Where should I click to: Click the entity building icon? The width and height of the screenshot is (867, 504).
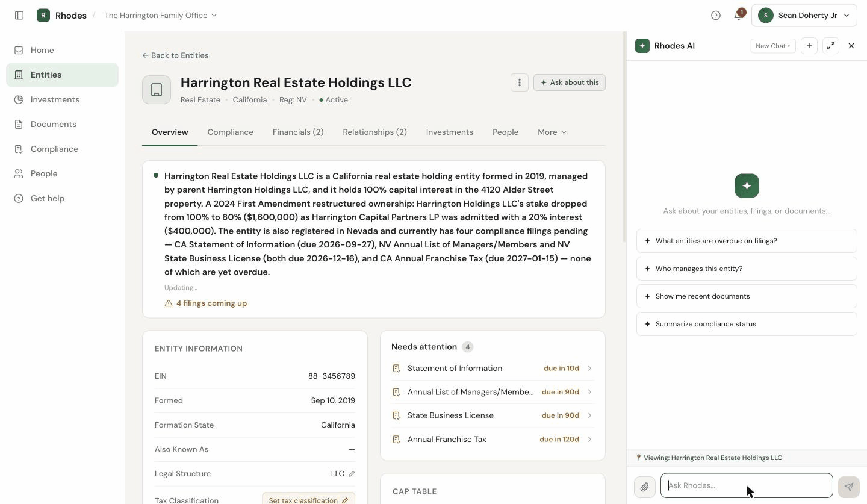coord(157,90)
